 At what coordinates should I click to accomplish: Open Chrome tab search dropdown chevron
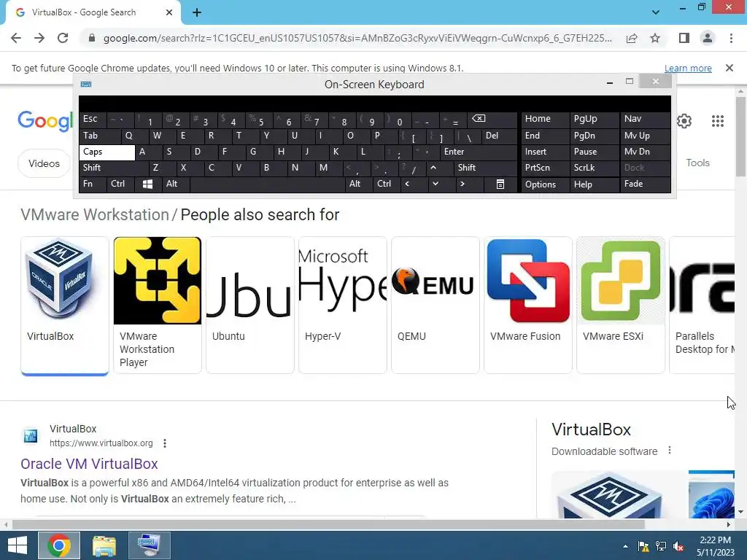[x=656, y=12]
